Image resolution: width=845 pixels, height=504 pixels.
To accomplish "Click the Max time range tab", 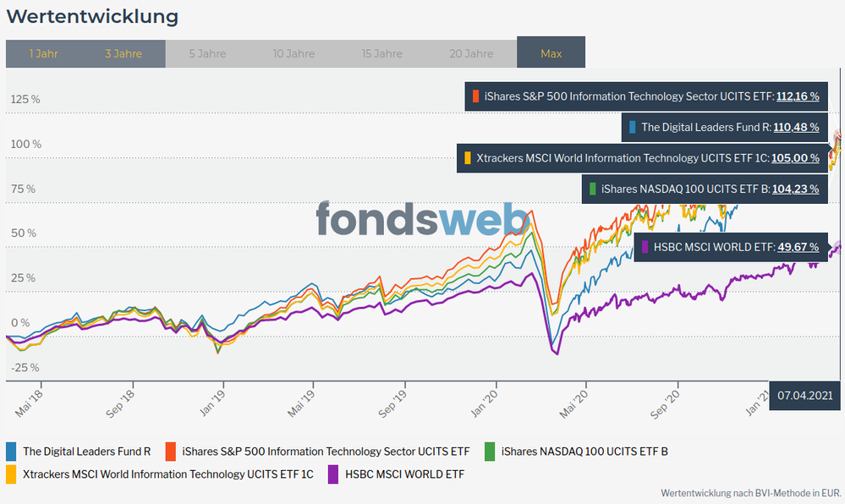I will (x=551, y=53).
